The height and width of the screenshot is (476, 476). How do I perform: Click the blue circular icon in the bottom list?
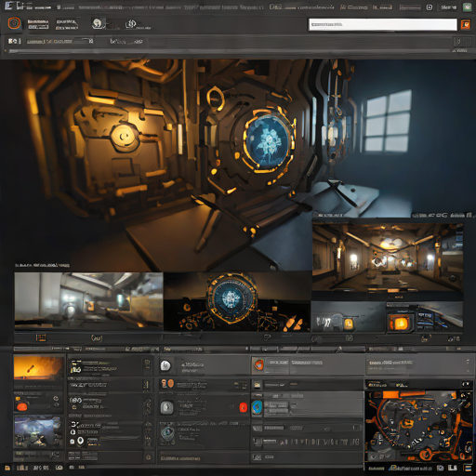257,407
